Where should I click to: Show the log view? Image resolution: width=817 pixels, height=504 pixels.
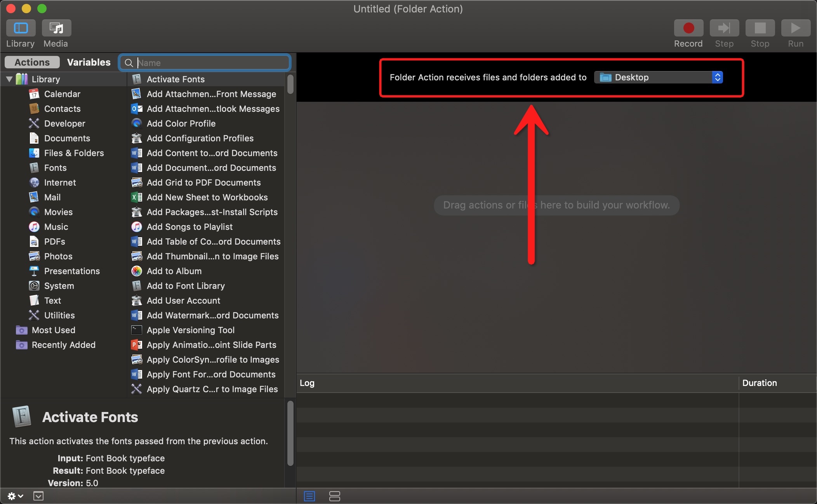pos(309,496)
